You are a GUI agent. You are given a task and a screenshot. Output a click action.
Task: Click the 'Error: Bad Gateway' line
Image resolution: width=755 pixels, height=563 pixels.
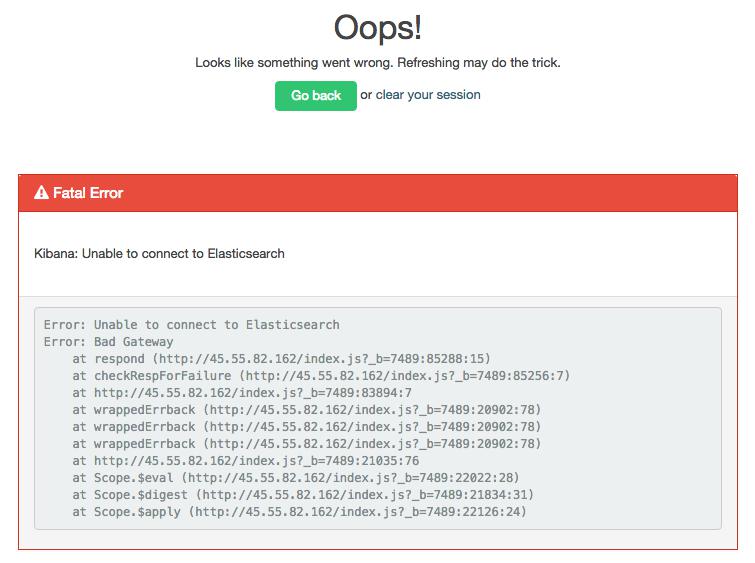click(x=108, y=342)
